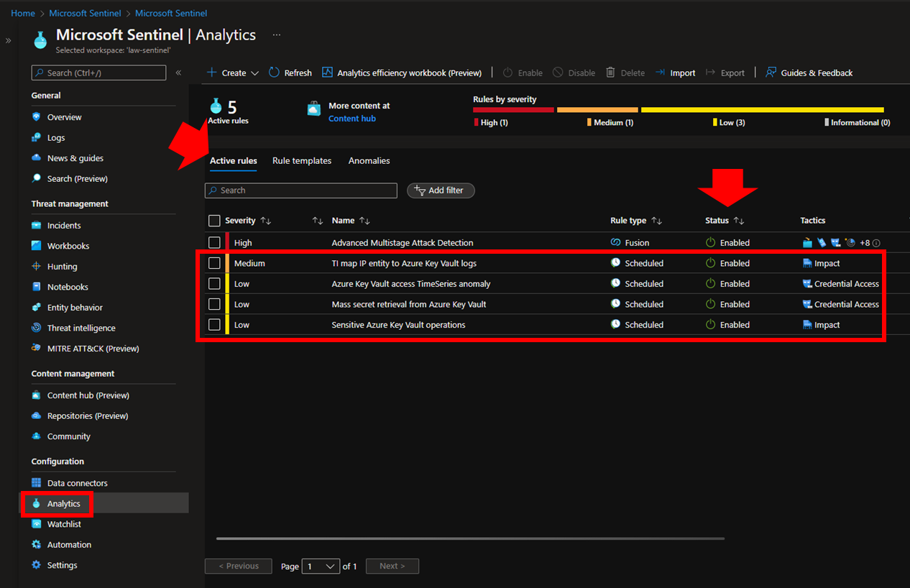The image size is (910, 588).
Task: Open the Hunting page
Action: (62, 267)
